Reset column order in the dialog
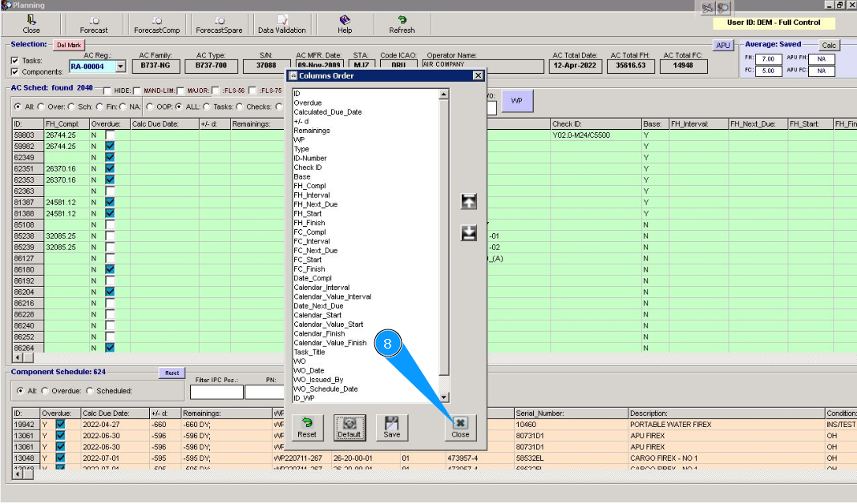 click(307, 426)
